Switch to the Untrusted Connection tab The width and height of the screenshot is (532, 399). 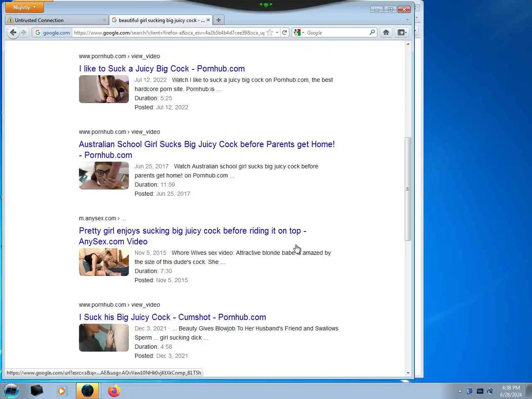[x=57, y=20]
